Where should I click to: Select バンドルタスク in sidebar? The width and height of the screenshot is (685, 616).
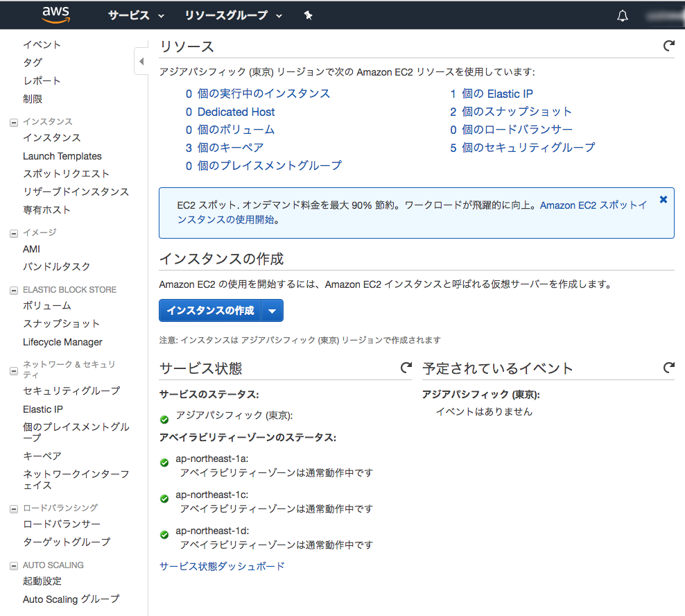pyautogui.click(x=57, y=266)
